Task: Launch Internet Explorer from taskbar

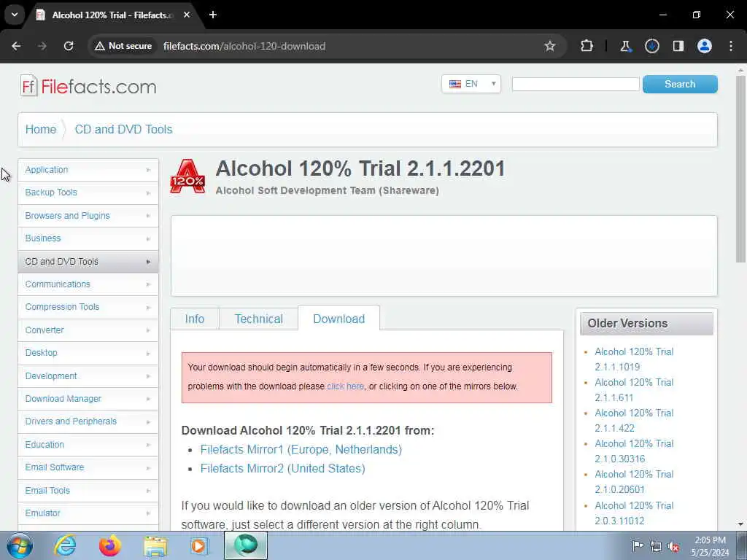Action: pyautogui.click(x=65, y=545)
